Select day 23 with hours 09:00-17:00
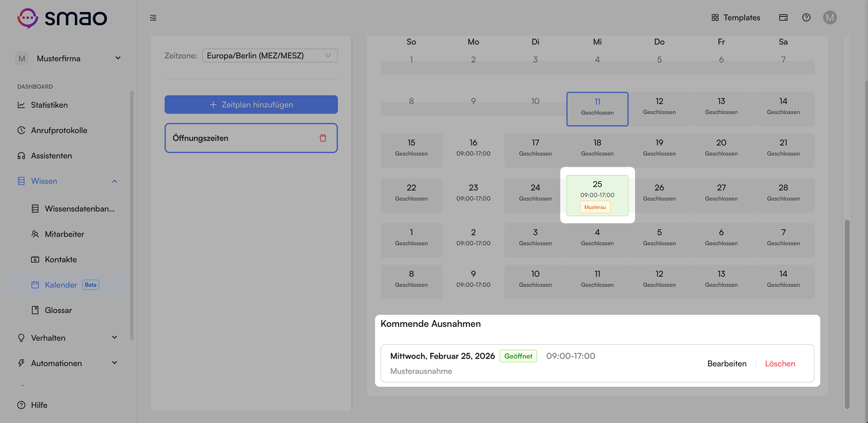The width and height of the screenshot is (868, 423). point(473,195)
